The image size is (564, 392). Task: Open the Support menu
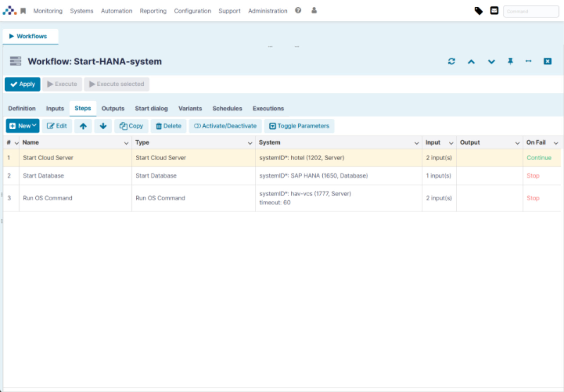pos(230,11)
